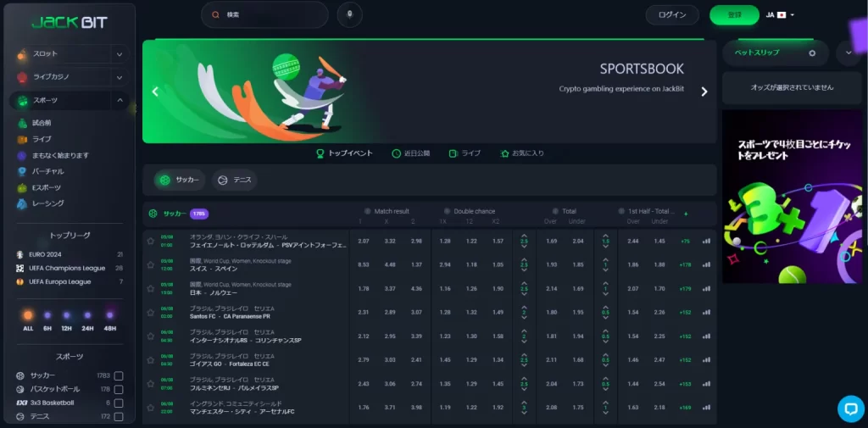Switch to the Tennis sport tab
This screenshot has height=428, width=868.
pos(235,180)
